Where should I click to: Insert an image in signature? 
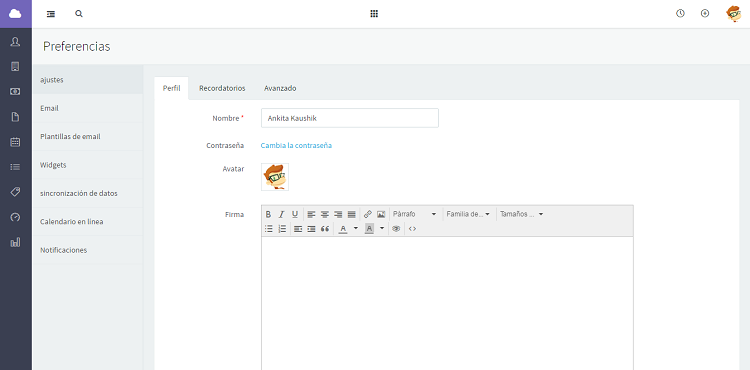tap(381, 214)
